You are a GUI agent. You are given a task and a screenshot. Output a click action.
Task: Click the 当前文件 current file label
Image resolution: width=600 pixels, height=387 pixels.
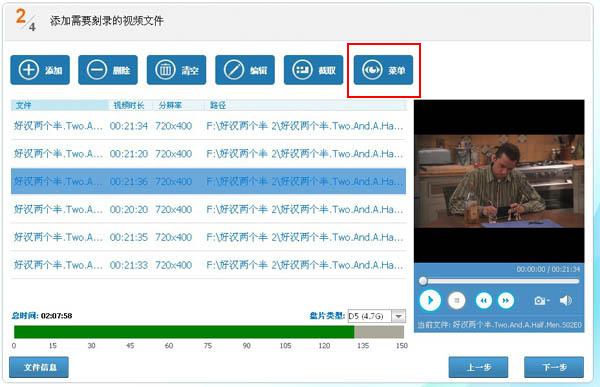(499, 325)
